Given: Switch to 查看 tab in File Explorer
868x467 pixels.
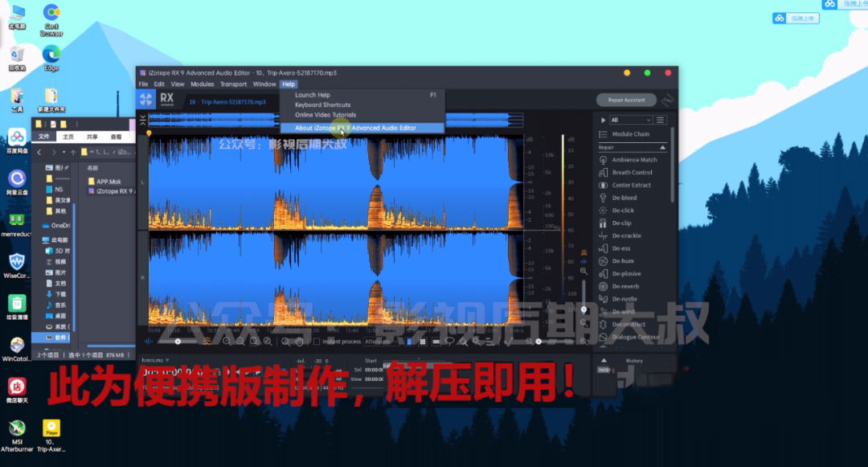Looking at the screenshot, I should 116,137.
